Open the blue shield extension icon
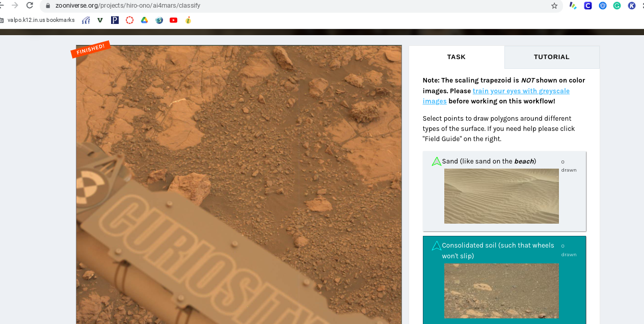This screenshot has width=644, height=324. point(603,6)
